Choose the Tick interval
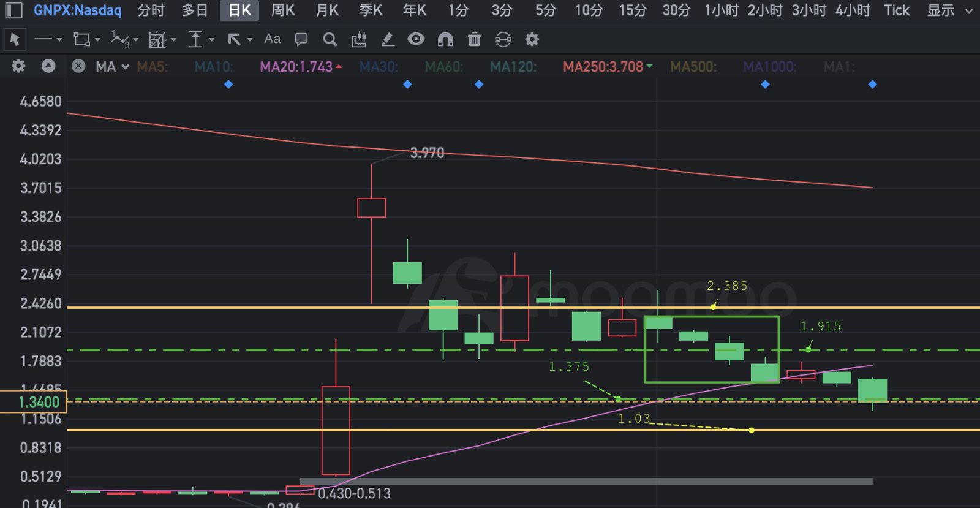Viewport: 980px width, 508px height. point(897,10)
